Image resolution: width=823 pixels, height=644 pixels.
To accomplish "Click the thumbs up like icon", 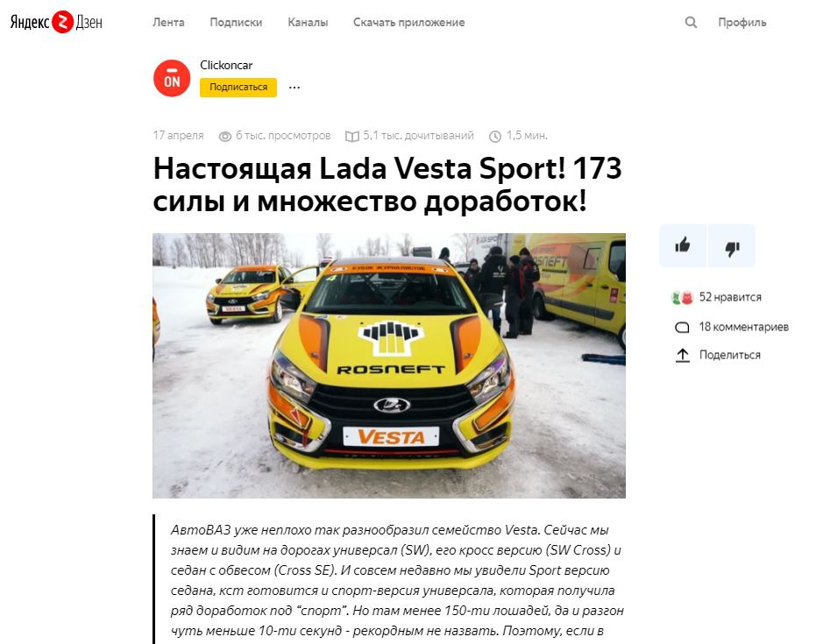I will tap(683, 245).
